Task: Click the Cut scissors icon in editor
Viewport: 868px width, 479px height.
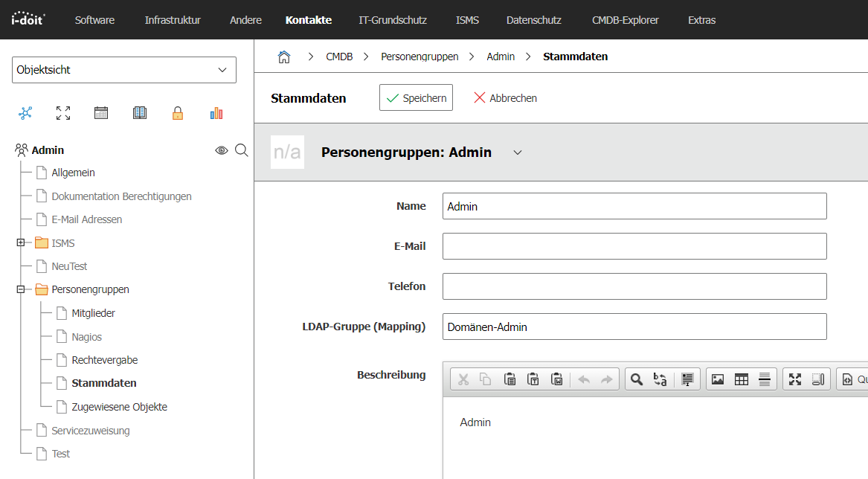Action: (x=463, y=379)
